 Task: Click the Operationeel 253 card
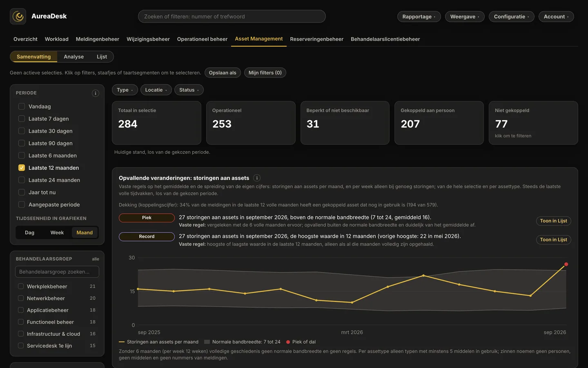point(251,123)
